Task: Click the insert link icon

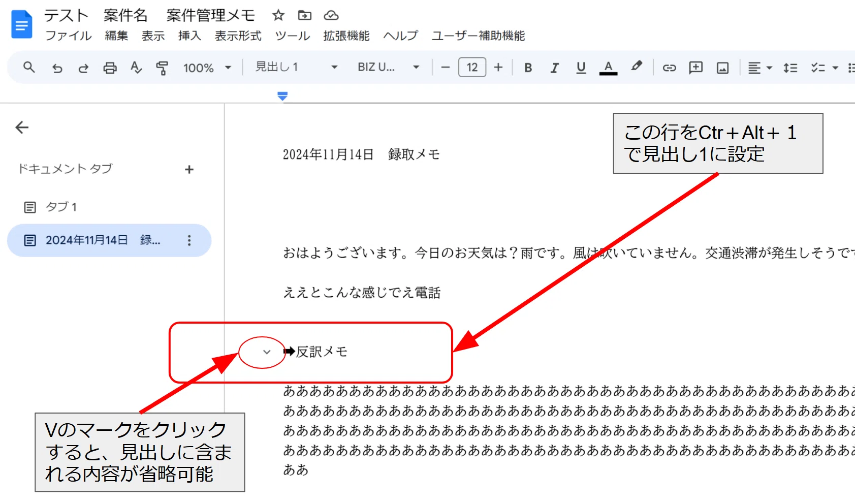Action: (669, 68)
